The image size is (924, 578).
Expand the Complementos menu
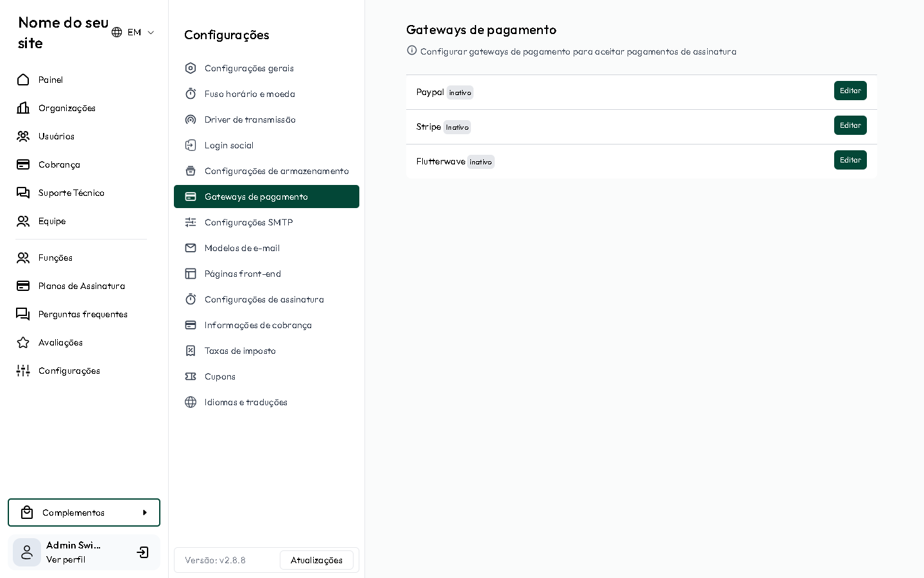73,512
